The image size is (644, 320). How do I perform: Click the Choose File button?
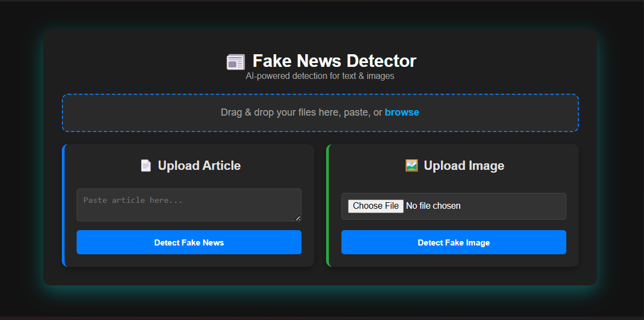376,205
